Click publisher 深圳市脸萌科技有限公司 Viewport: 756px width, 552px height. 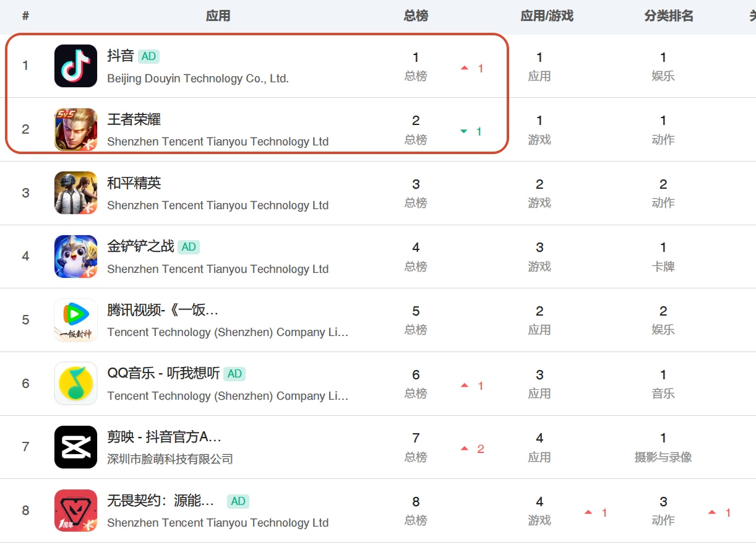pyautogui.click(x=170, y=459)
